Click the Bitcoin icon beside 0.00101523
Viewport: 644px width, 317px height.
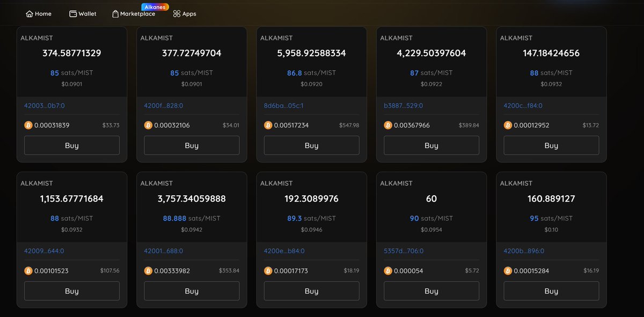coord(28,271)
